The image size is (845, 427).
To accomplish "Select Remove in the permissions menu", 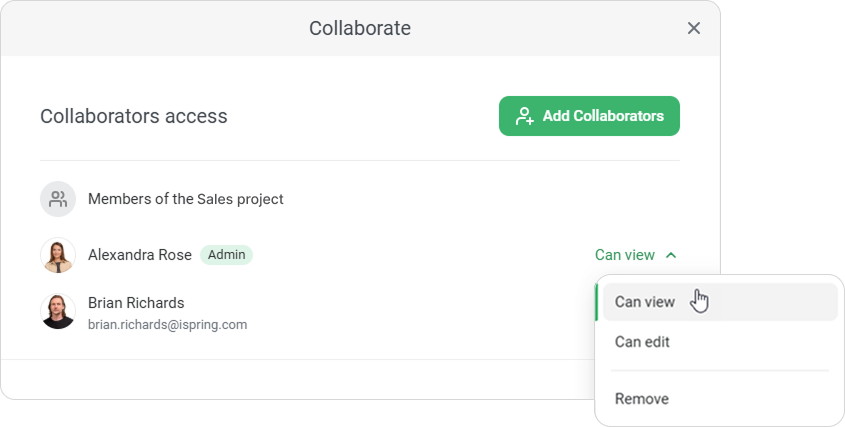I will point(642,399).
